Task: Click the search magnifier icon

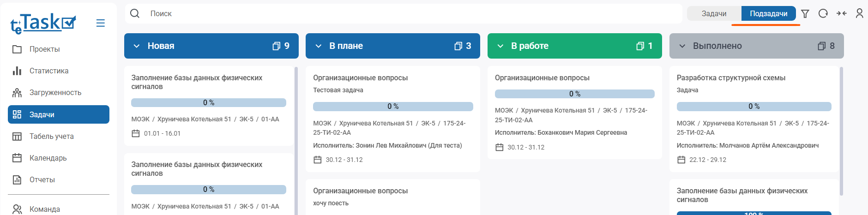Action: [x=135, y=14]
